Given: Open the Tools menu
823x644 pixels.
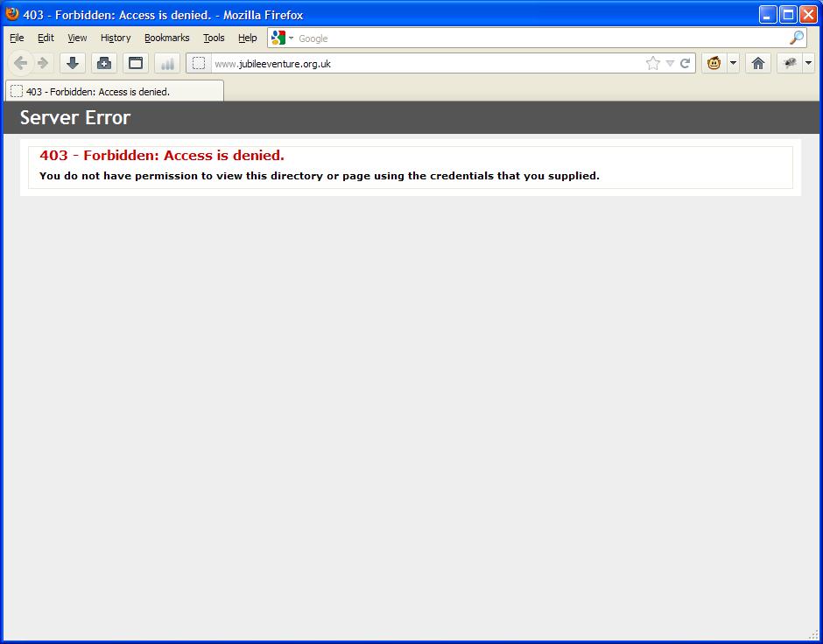Looking at the screenshot, I should (x=214, y=38).
